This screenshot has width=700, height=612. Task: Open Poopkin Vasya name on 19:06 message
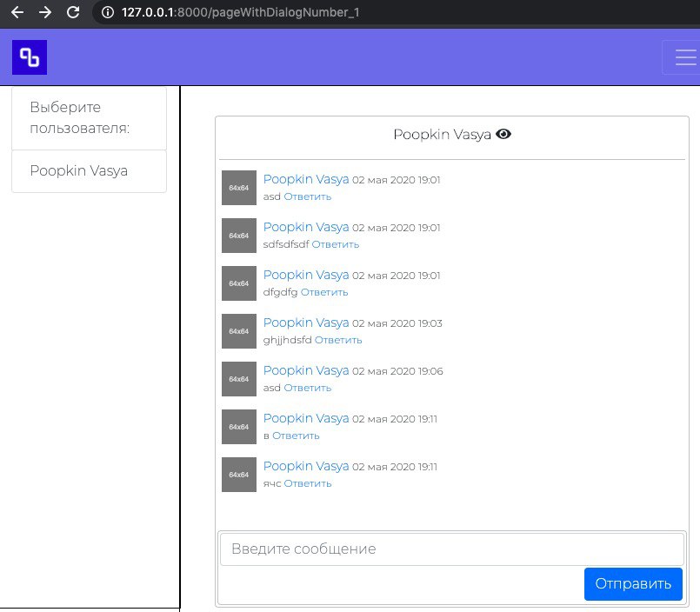tap(306, 370)
